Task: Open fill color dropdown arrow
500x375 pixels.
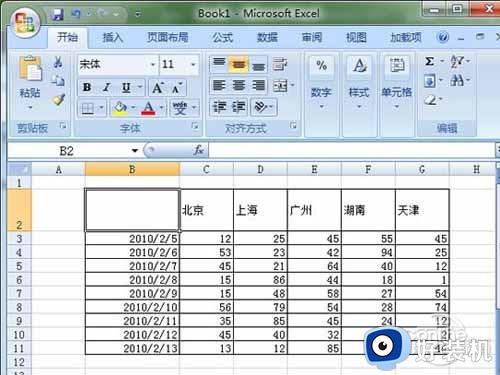Action: [133, 108]
